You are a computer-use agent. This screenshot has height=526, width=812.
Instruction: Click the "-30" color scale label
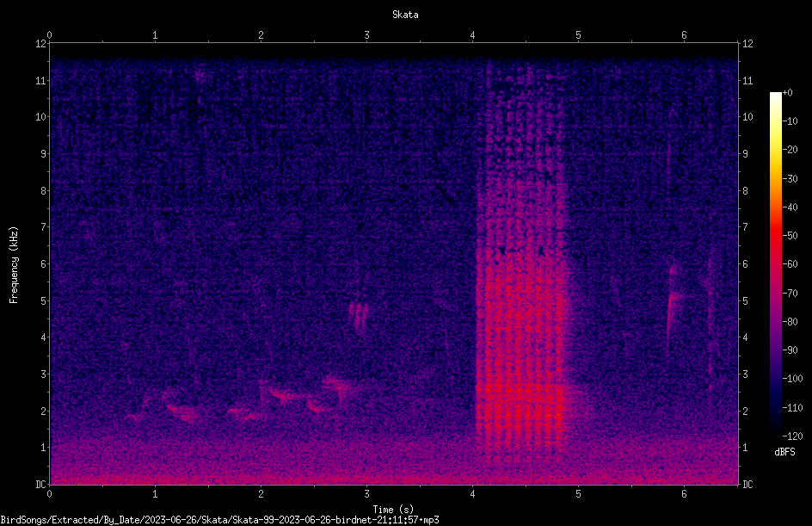click(790, 179)
